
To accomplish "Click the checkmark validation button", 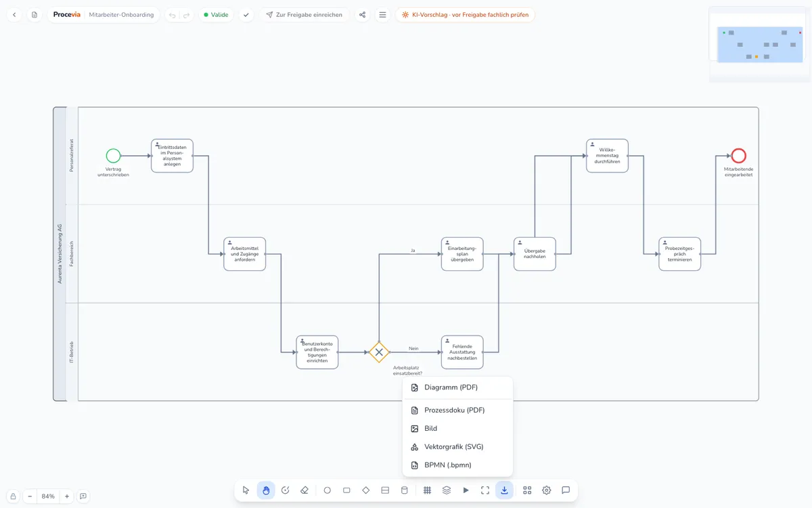I will click(x=246, y=15).
